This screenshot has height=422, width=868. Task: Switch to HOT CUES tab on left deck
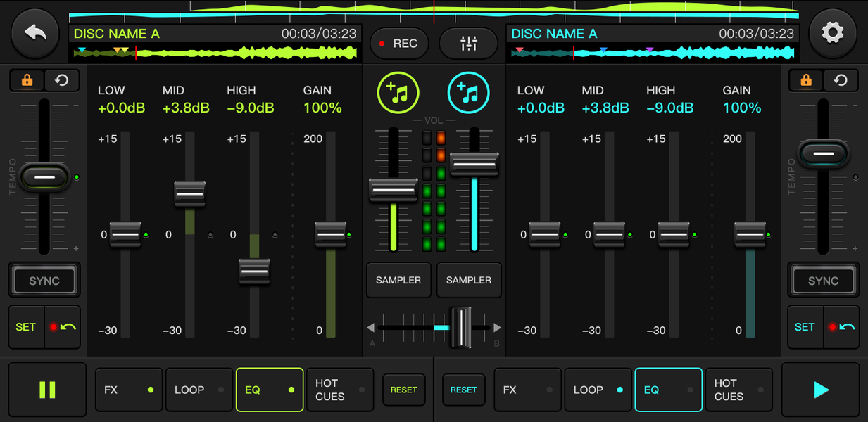click(x=339, y=390)
